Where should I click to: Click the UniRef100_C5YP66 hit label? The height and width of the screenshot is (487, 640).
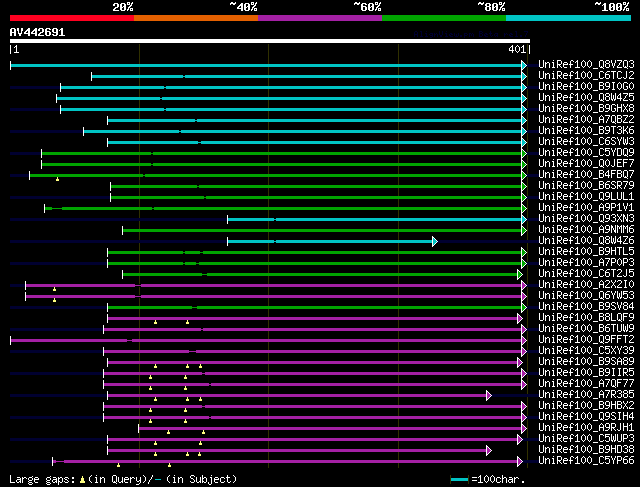[x=586, y=461]
